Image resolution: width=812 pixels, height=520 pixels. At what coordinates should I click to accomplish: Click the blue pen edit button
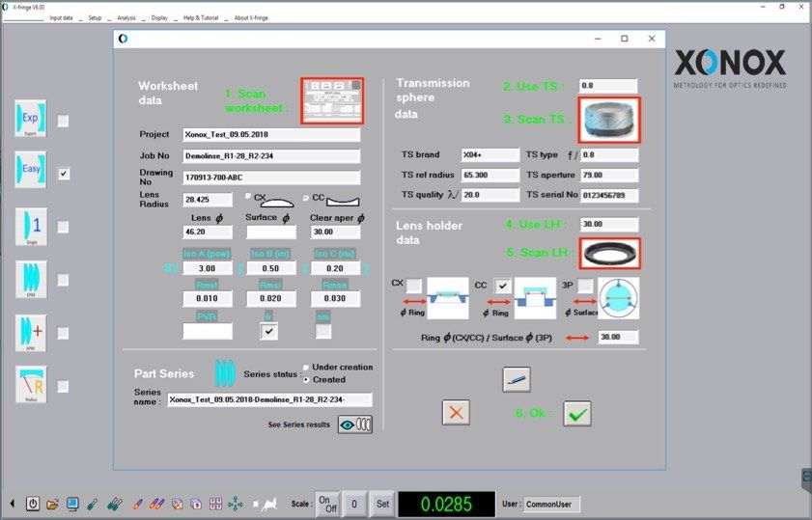click(517, 380)
